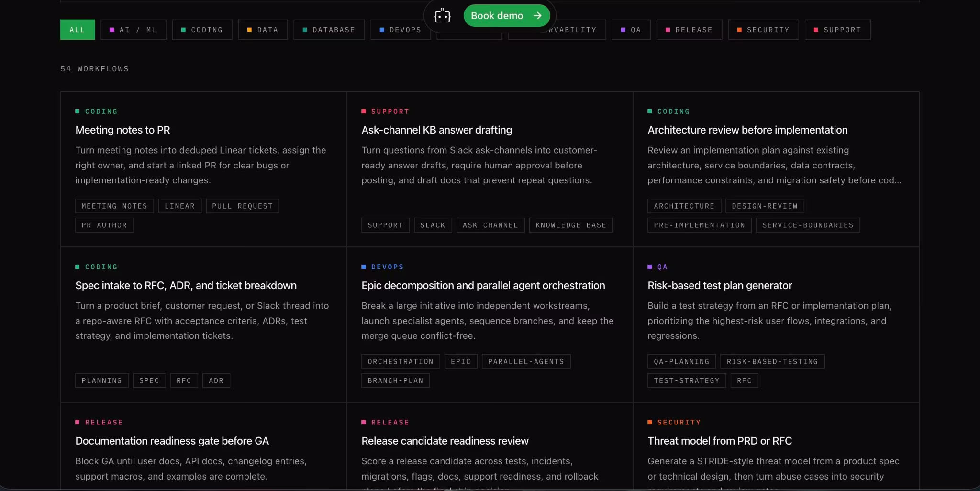Filter workflows by AI / ML
This screenshot has height=491, width=980.
[134, 30]
